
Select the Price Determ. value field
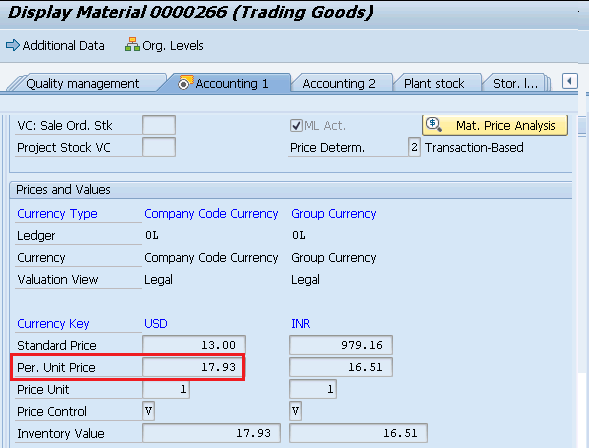(x=414, y=147)
